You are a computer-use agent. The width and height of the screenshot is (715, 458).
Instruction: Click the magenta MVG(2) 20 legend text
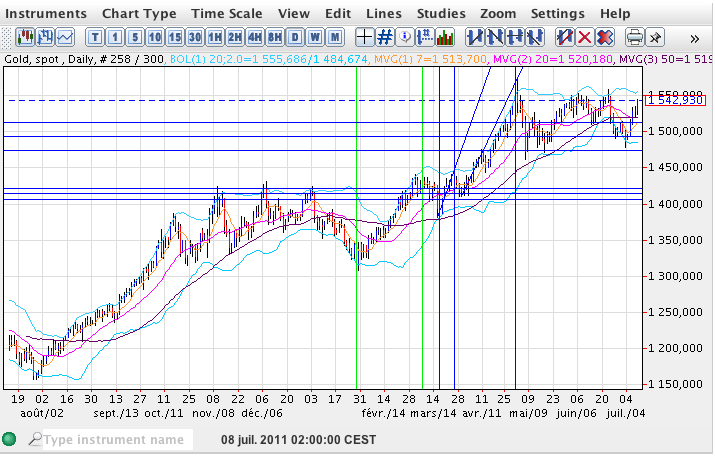553,59
